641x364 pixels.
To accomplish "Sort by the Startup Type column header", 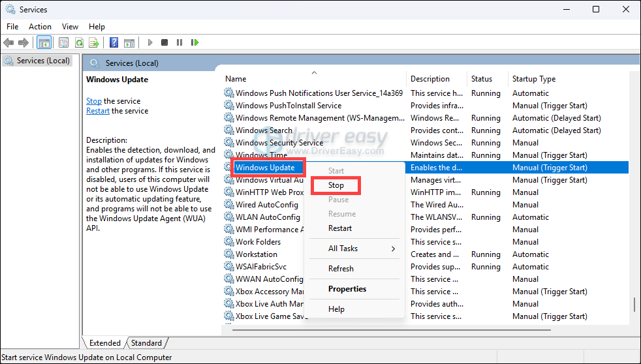I will (x=534, y=79).
